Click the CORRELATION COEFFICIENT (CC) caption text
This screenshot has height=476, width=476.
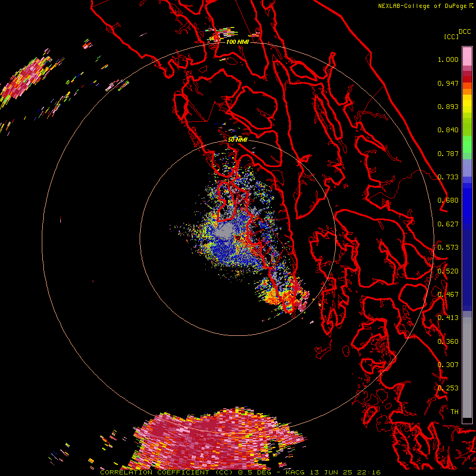(167, 472)
